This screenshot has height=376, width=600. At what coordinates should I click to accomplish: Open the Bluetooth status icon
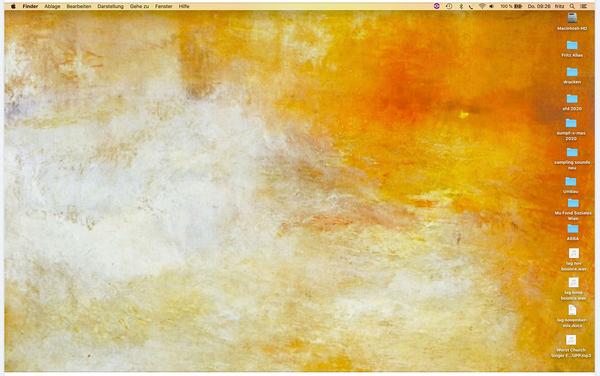[461, 6]
